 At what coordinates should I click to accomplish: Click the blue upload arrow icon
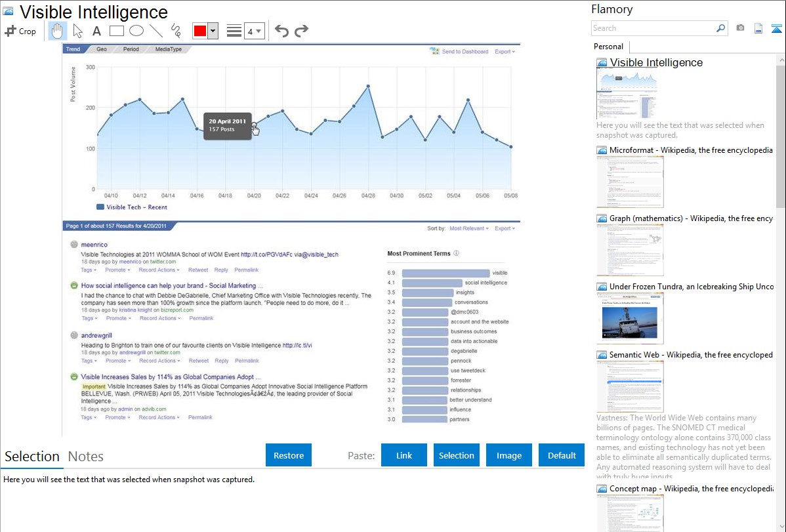776,28
